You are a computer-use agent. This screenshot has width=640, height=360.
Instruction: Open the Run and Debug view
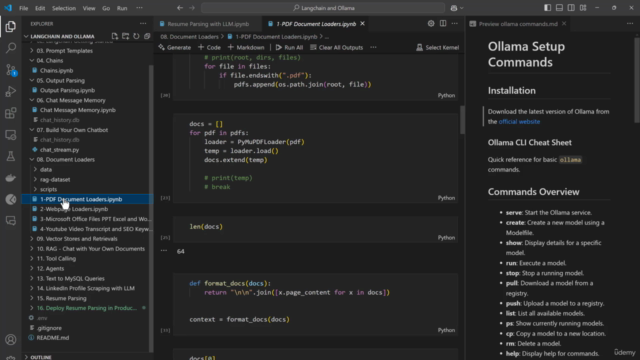coord(11,91)
